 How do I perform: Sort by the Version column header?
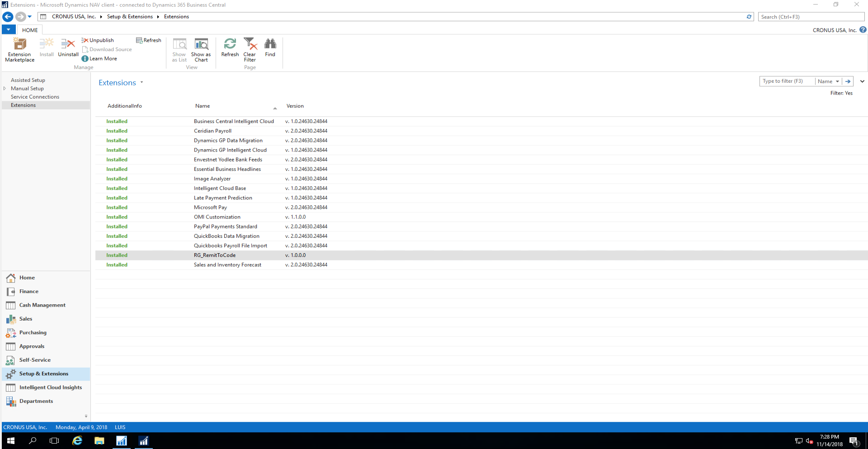point(295,106)
